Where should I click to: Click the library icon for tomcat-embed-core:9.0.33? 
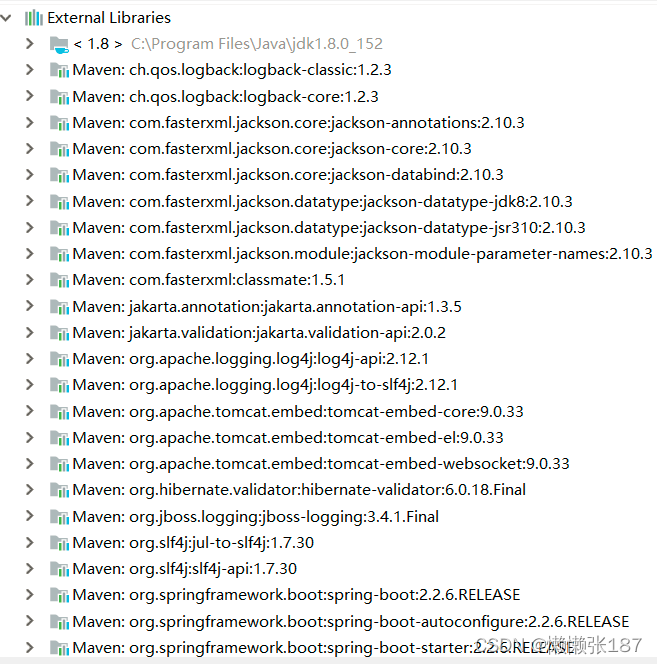point(59,412)
